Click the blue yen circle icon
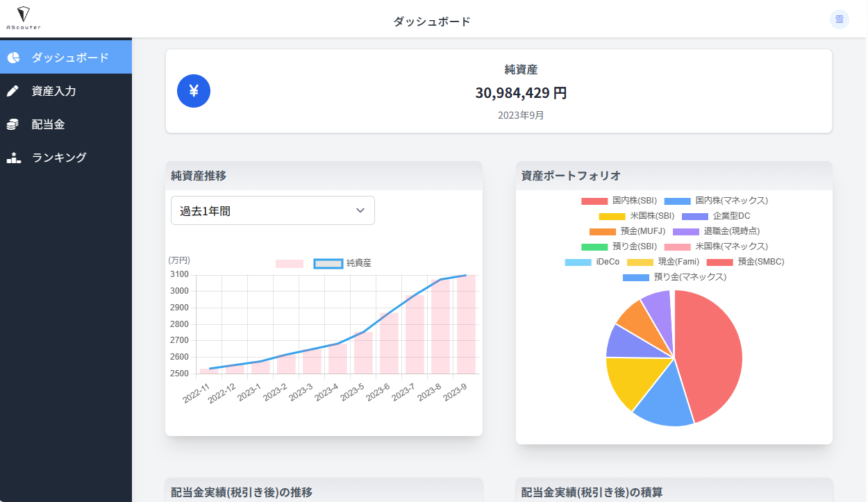This screenshot has height=502, width=868. pos(194,91)
